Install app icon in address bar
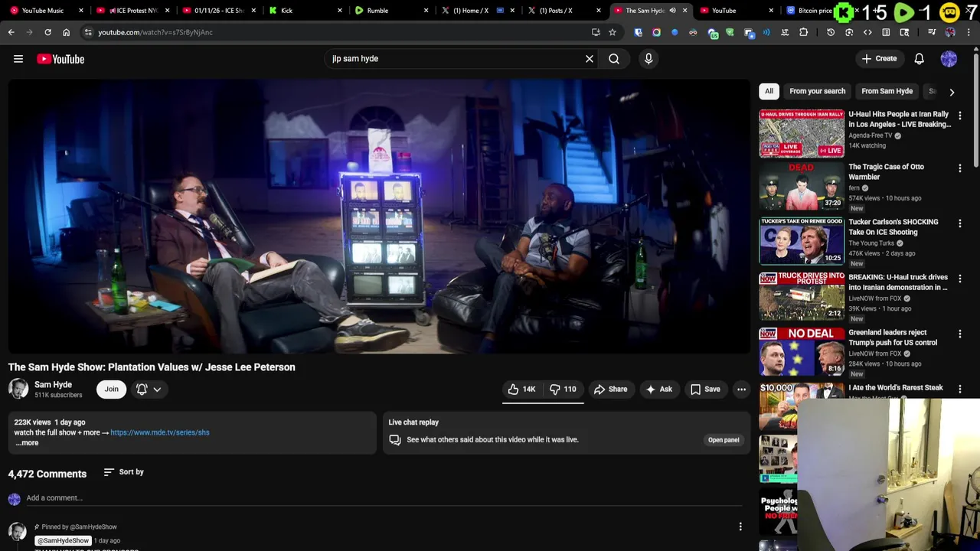 tap(596, 32)
